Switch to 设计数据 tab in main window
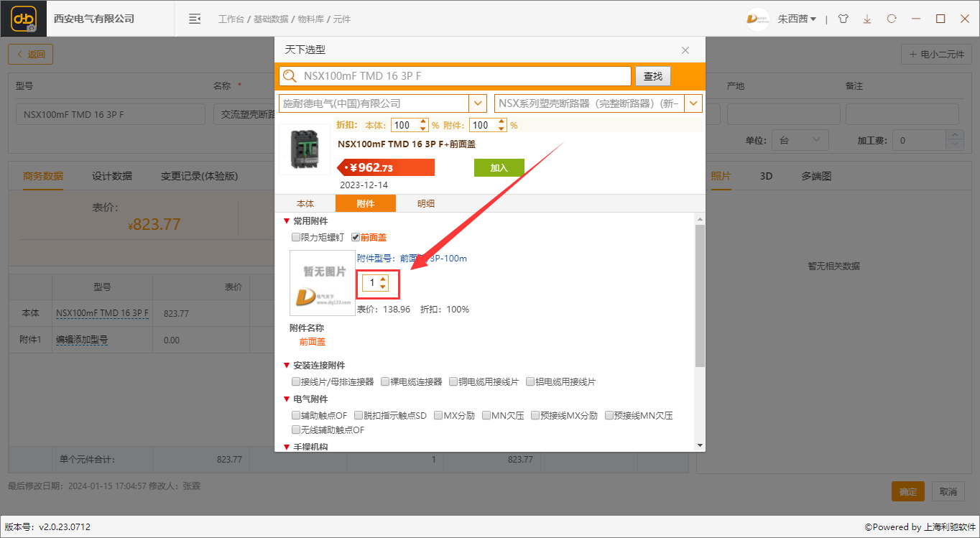Viewport: 980px width, 538px height. tap(112, 176)
